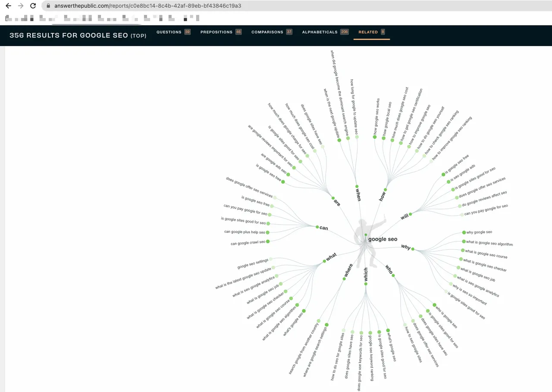Click the 'what' branch node
Viewport: 552px width, 392px height.
(331, 257)
